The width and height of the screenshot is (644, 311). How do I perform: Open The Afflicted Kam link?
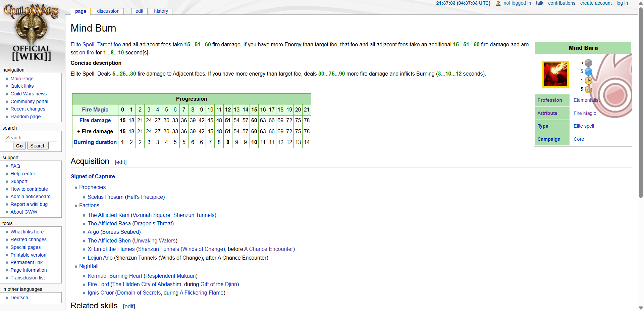click(x=108, y=215)
